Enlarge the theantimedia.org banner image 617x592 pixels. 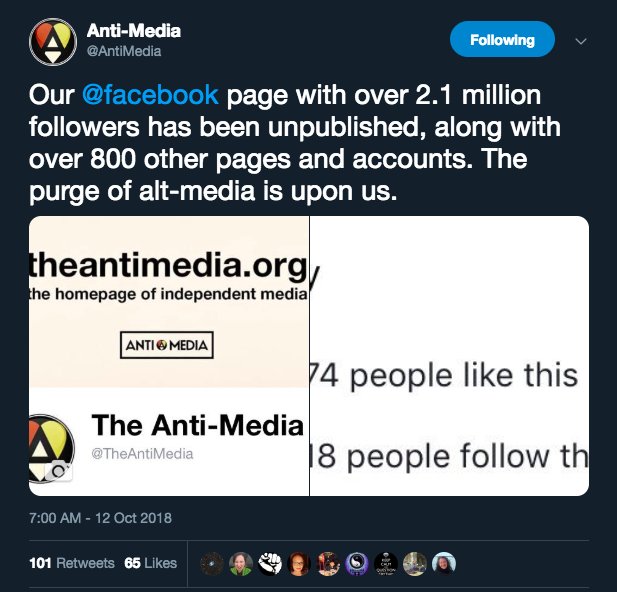coord(168,355)
